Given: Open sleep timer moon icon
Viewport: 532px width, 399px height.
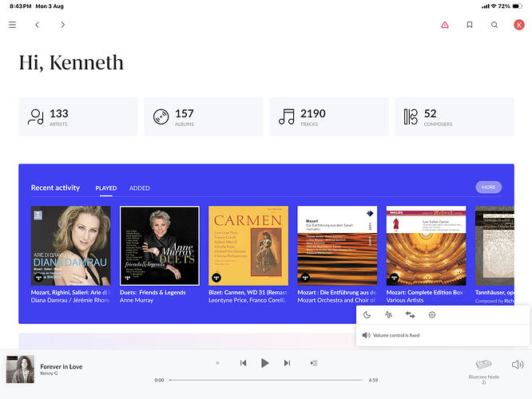Looking at the screenshot, I should pos(367,315).
